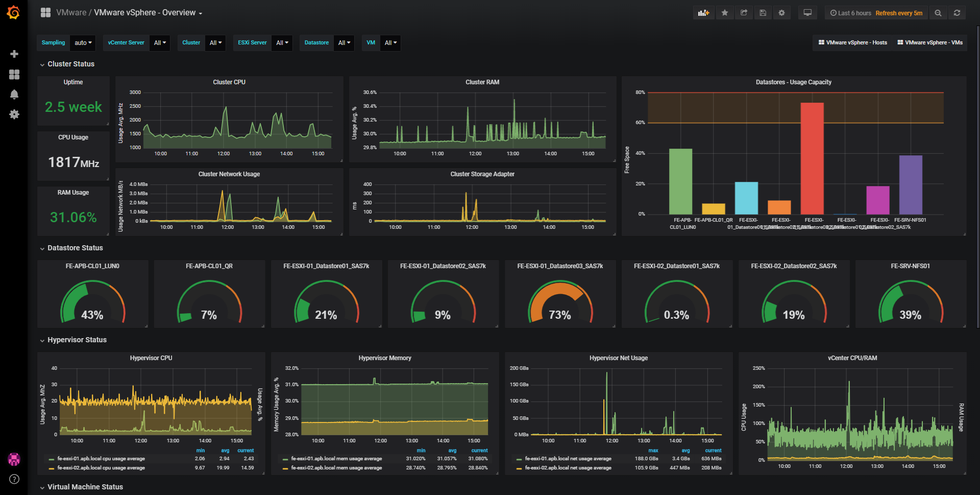The image size is (980, 495).
Task: Click Add panel icon
Action: (704, 13)
